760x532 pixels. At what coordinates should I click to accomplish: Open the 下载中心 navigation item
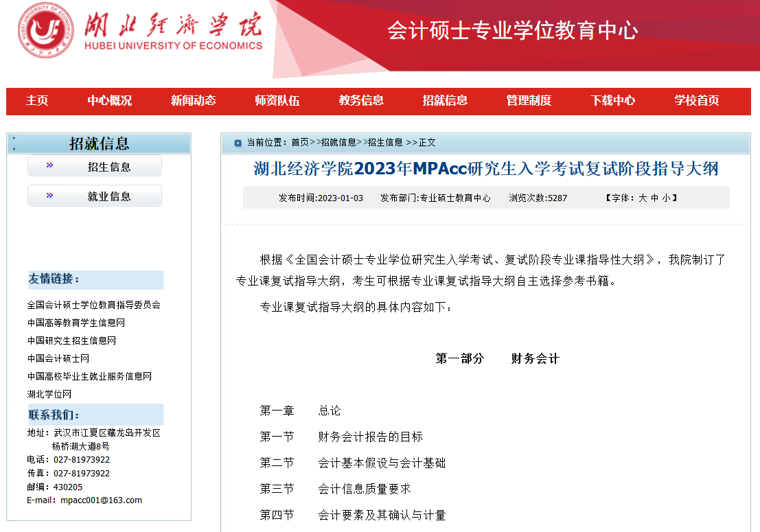[x=611, y=101]
